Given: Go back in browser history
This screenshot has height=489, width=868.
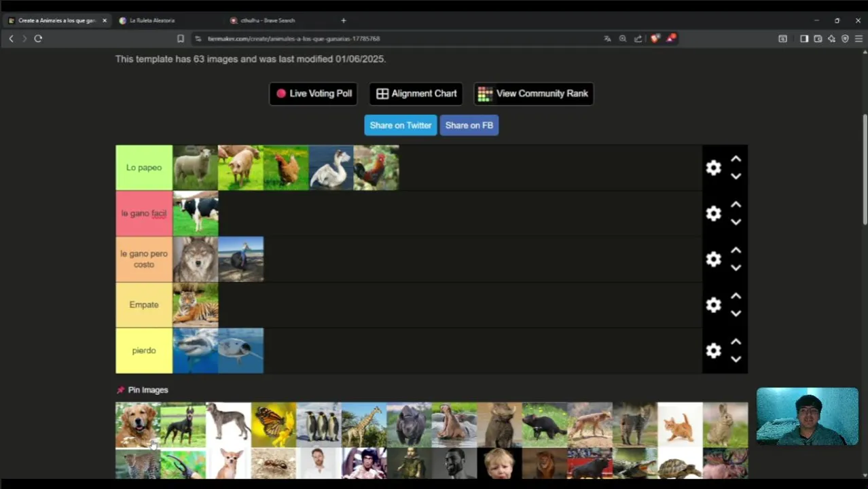Looking at the screenshot, I should pyautogui.click(x=11, y=39).
